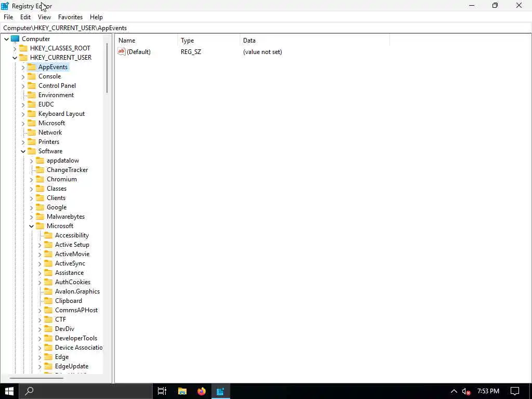Select the Edge key
The image size is (532, 399).
pyautogui.click(x=62, y=356)
